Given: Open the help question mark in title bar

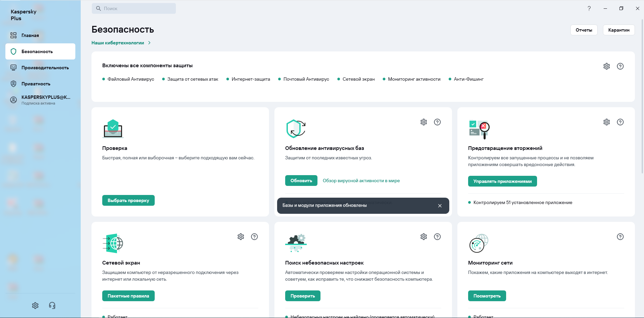Looking at the screenshot, I should [x=589, y=8].
